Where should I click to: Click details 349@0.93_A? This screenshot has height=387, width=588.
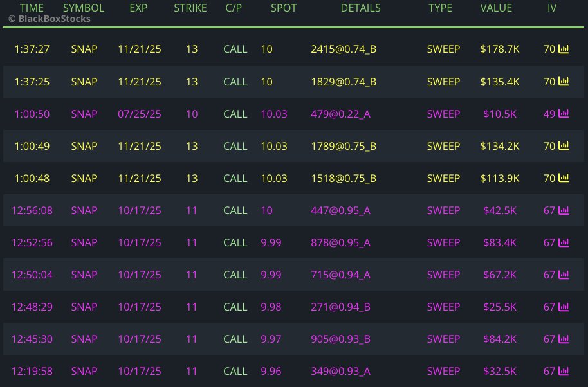[340, 372]
